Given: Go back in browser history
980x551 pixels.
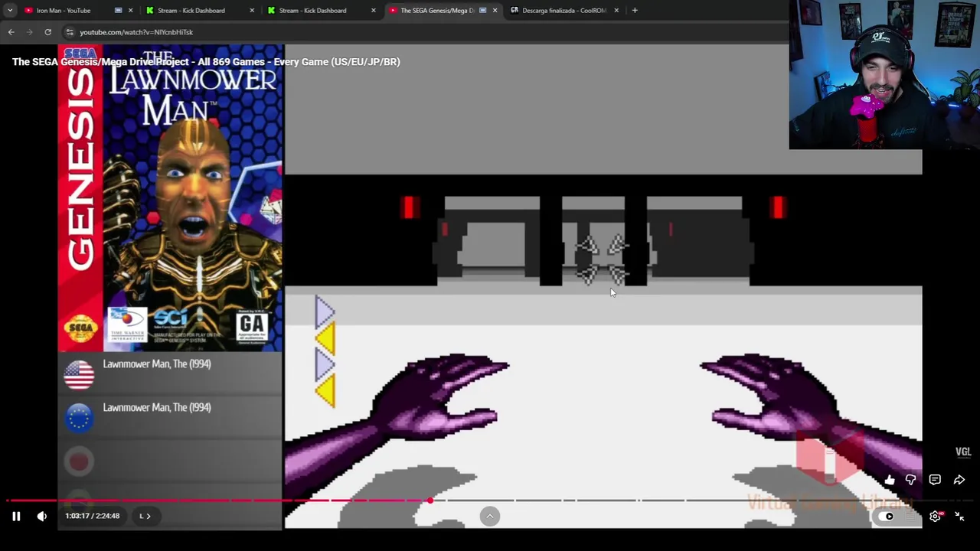Looking at the screenshot, I should tap(11, 32).
